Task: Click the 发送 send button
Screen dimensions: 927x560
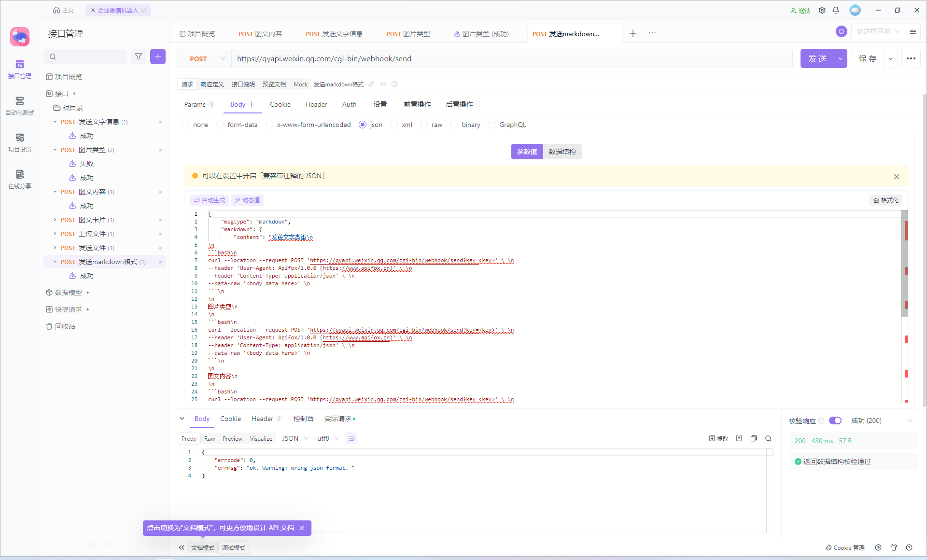Action: (817, 58)
